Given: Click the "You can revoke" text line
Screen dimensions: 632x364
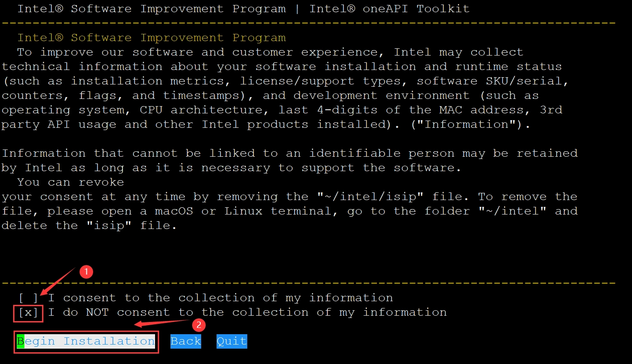Looking at the screenshot, I should (x=71, y=182).
